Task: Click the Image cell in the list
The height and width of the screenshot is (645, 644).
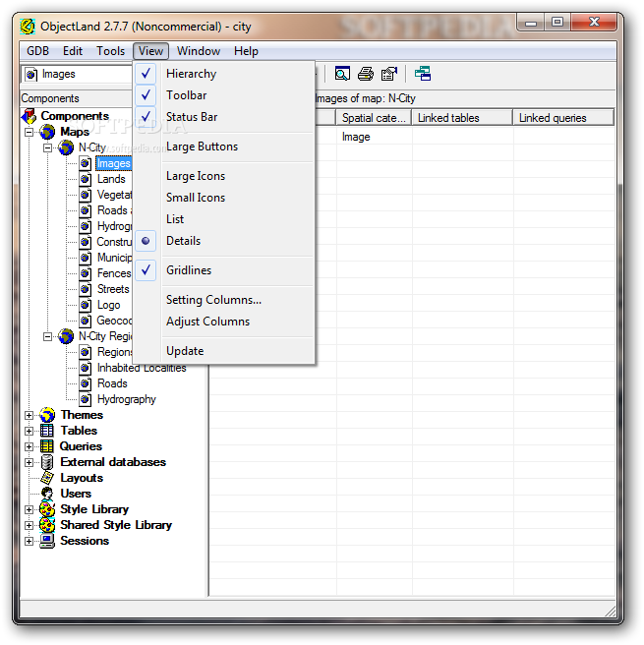Action: point(356,137)
